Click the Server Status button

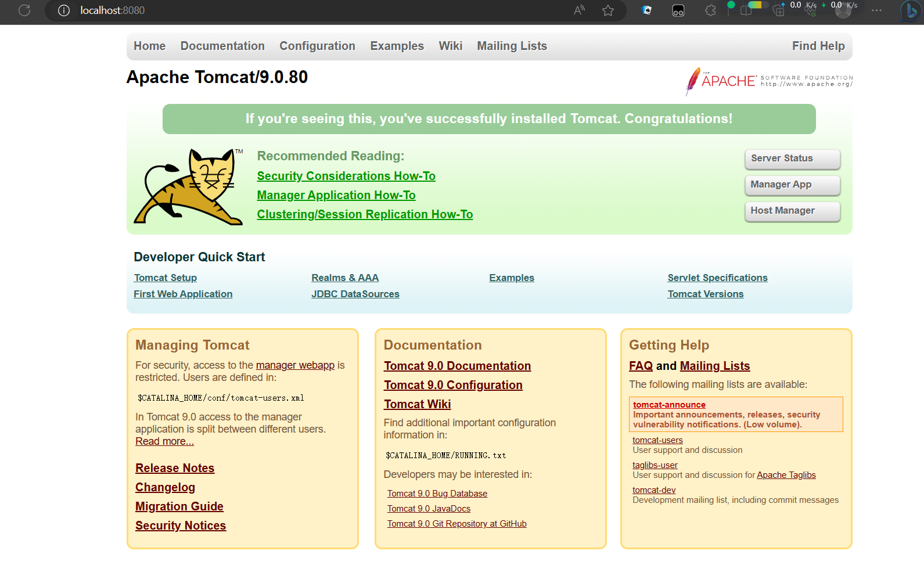(792, 159)
